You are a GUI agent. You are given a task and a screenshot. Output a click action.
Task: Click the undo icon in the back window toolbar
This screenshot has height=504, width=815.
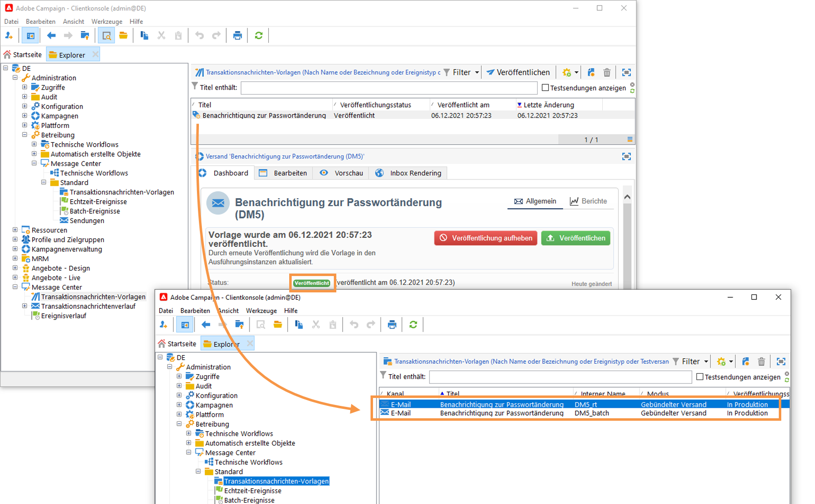coord(199,36)
